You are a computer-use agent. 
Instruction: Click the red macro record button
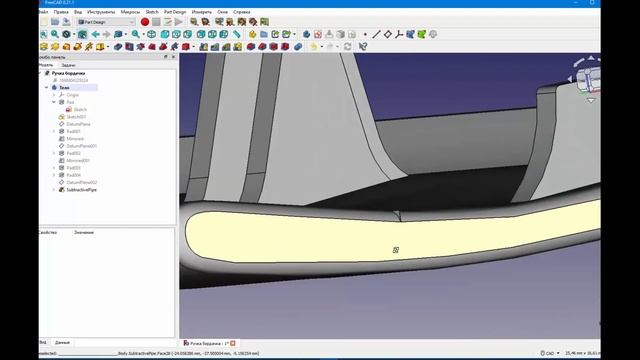144,22
